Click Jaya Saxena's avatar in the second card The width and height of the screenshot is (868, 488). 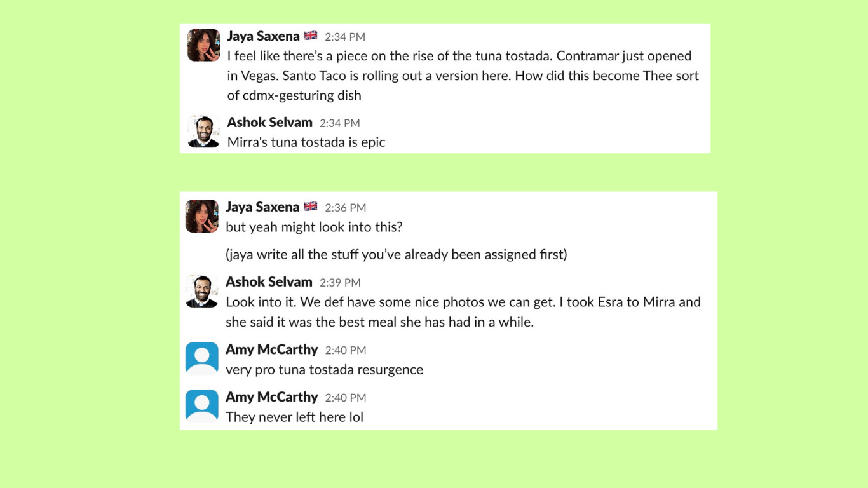tap(201, 215)
